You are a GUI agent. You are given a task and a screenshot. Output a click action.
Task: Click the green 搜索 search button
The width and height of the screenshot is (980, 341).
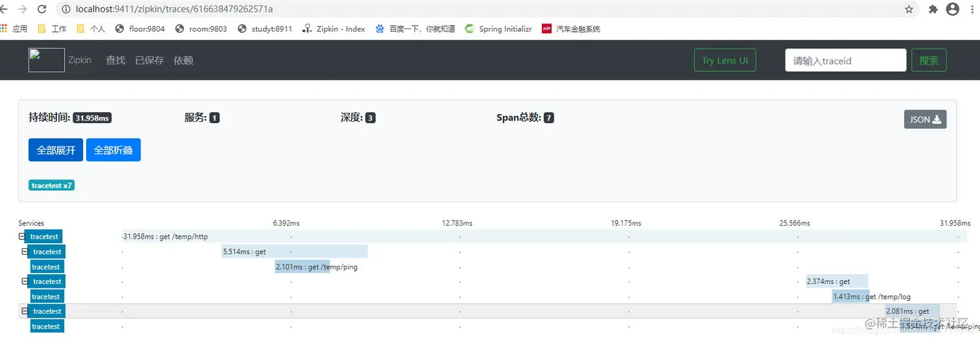click(929, 60)
